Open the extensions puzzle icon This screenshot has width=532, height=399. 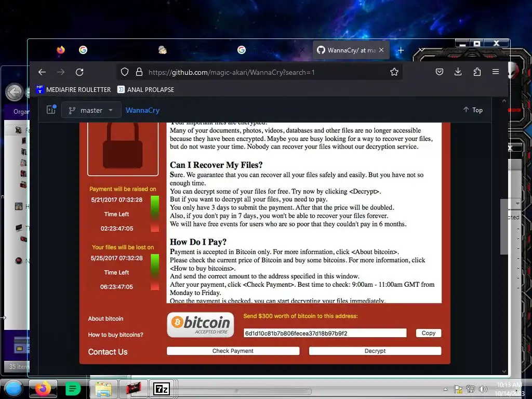pyautogui.click(x=477, y=72)
